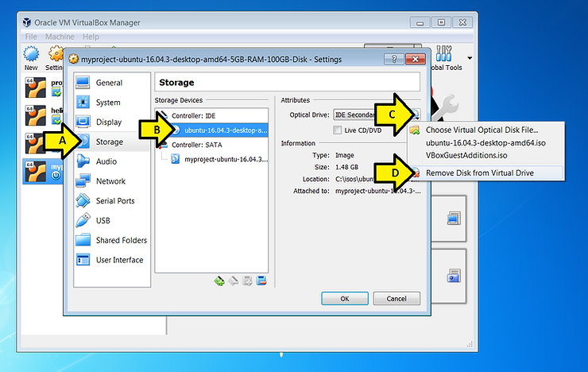Click the Cancel button

tap(397, 299)
